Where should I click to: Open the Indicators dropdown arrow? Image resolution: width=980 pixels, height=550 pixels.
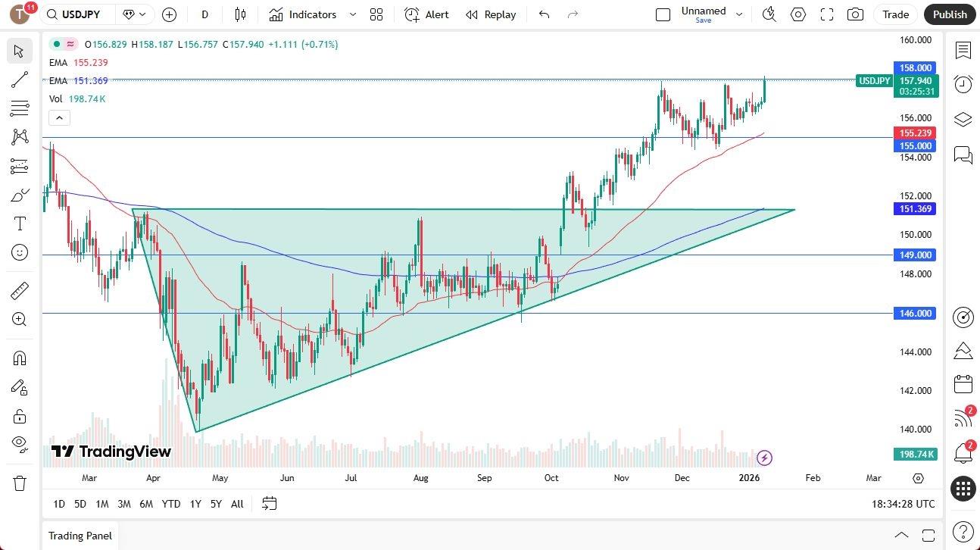pos(351,14)
